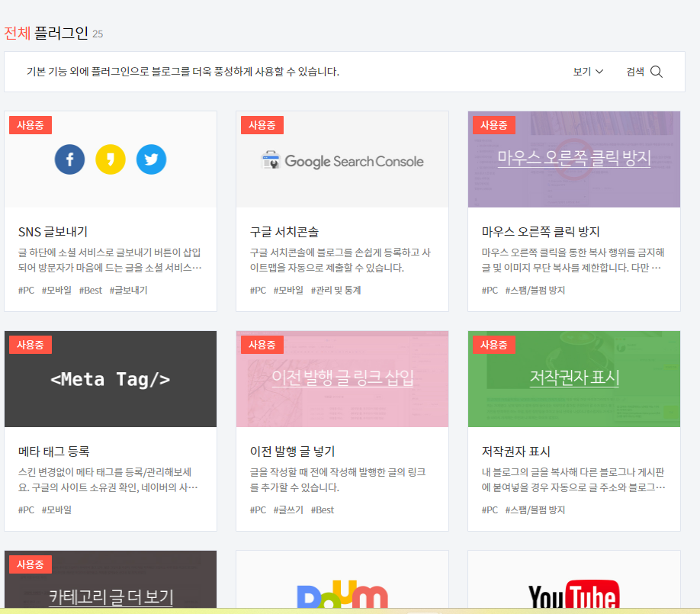Click the yellow KakaoStory icon
The image size is (700, 614).
[111, 159]
